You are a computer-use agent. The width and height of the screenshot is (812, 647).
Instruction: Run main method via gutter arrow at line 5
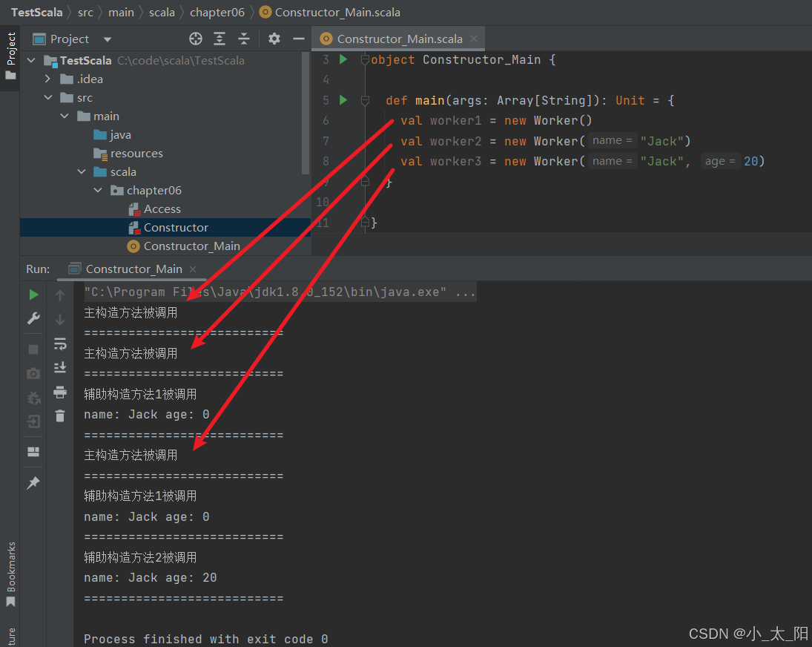tap(343, 99)
